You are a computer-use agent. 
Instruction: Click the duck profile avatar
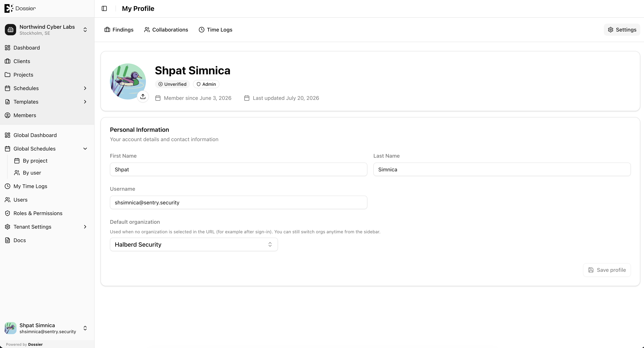pos(128,81)
